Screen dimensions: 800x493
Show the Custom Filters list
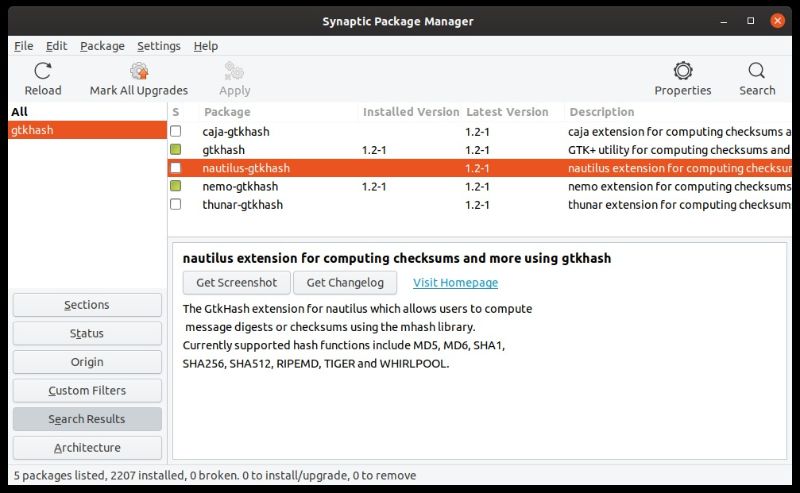87,391
